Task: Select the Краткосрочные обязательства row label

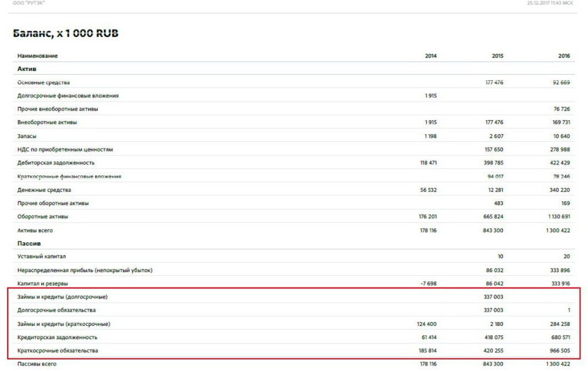Action: (x=58, y=351)
